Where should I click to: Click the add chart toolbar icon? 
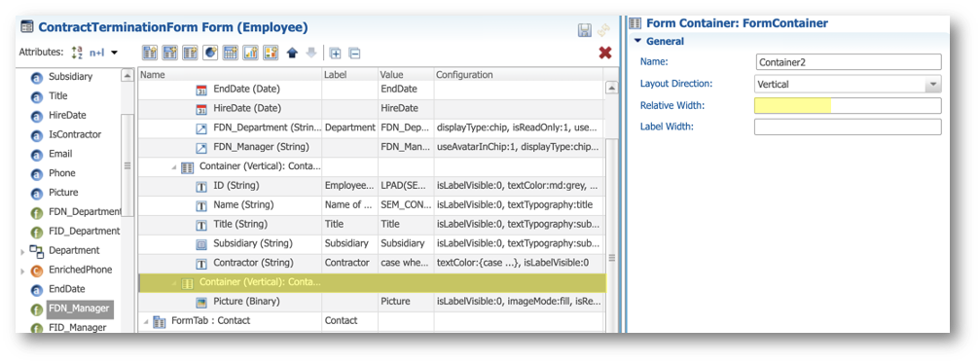click(250, 54)
